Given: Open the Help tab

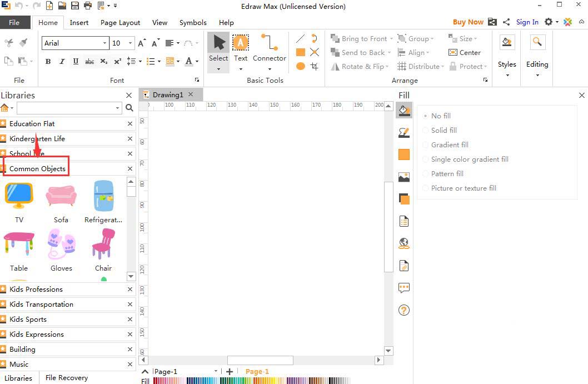Looking at the screenshot, I should click(x=226, y=22).
